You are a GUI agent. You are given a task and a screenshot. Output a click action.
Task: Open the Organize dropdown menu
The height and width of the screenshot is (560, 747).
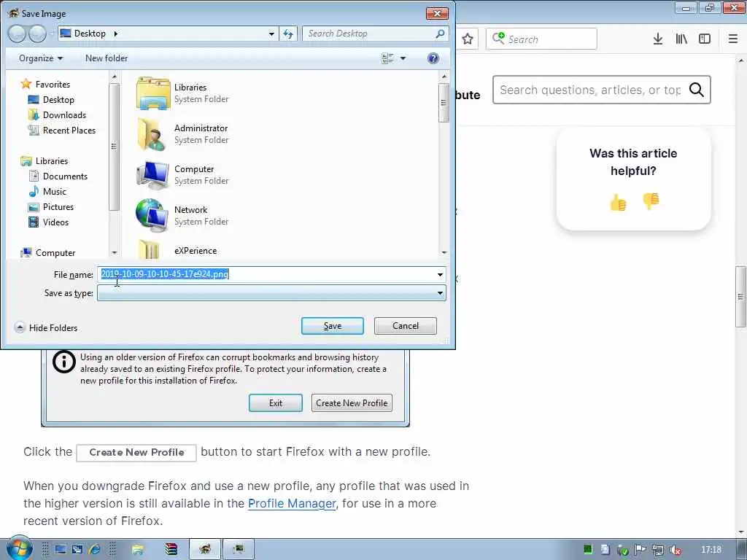[x=41, y=58]
